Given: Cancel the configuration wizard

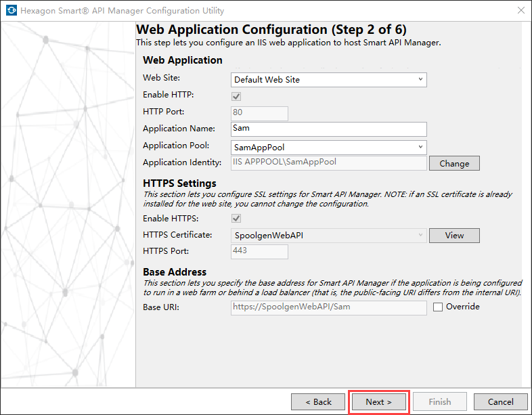Looking at the screenshot, I should [x=500, y=401].
